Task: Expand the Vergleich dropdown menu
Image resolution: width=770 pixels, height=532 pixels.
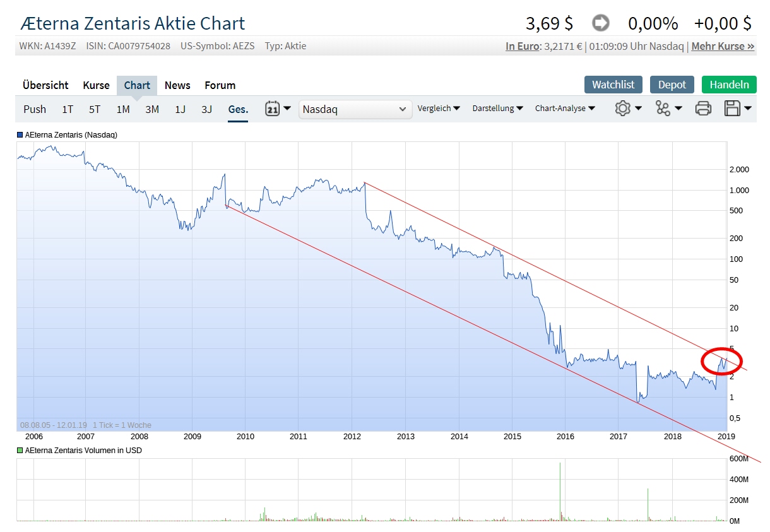Action: tap(439, 109)
